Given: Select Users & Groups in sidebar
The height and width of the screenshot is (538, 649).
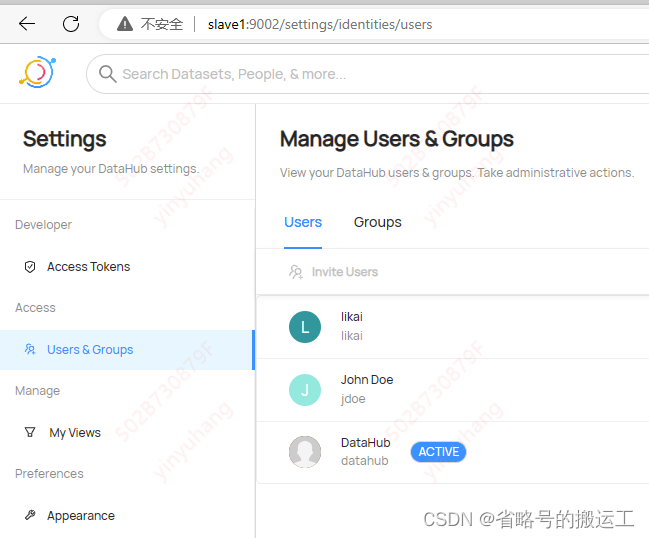Looking at the screenshot, I should pos(127,350).
